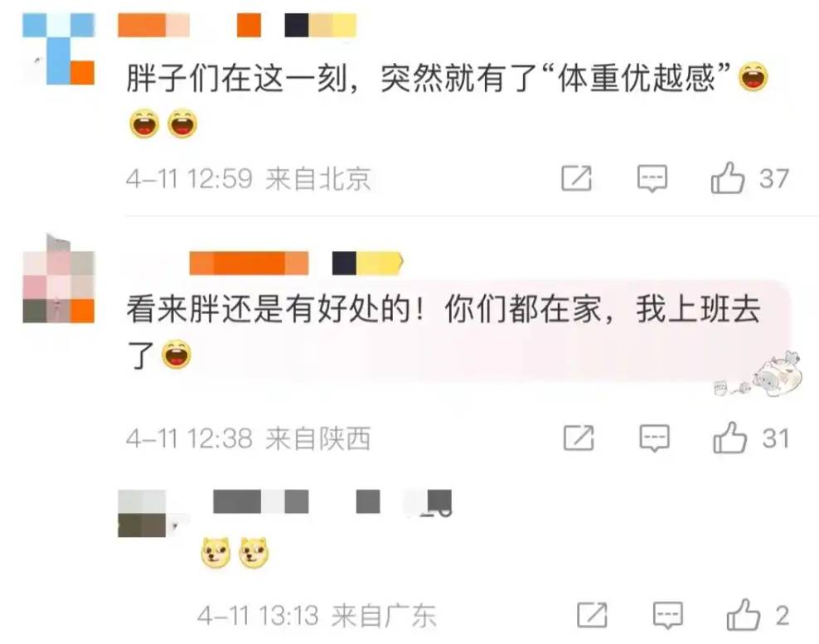Comment on the Guangdong doge-emoji reply
819x644 pixels.
click(x=668, y=615)
